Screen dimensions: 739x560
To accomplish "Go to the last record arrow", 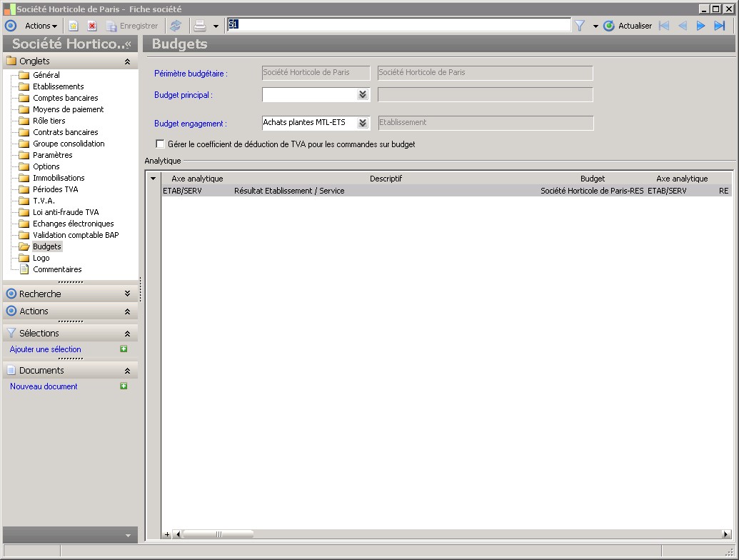I will tap(720, 26).
